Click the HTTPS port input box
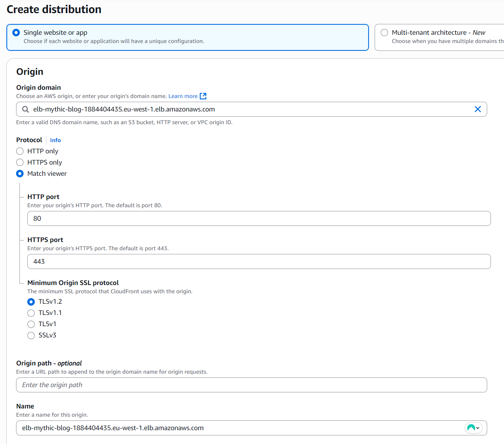The height and width of the screenshot is (444, 504). (x=259, y=261)
